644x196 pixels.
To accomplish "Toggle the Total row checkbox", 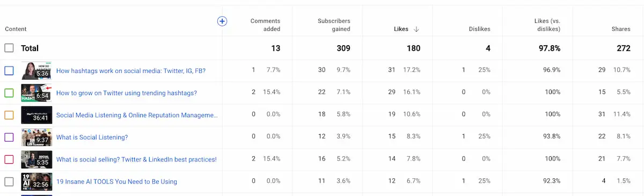I will (x=9, y=48).
